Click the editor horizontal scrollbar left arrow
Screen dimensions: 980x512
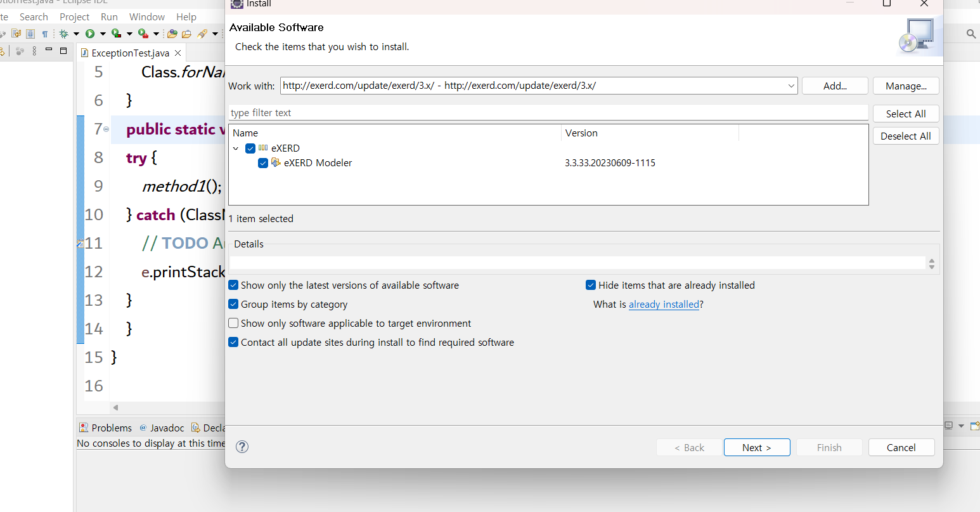coord(115,407)
